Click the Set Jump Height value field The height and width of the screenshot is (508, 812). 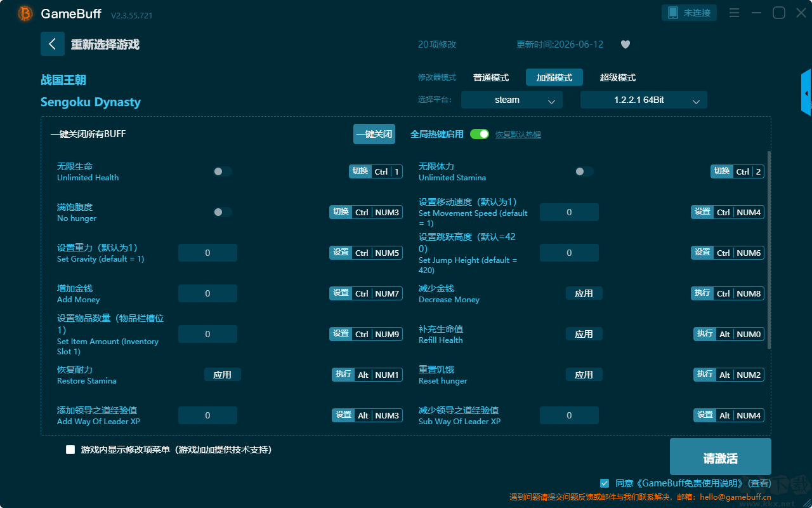(569, 253)
